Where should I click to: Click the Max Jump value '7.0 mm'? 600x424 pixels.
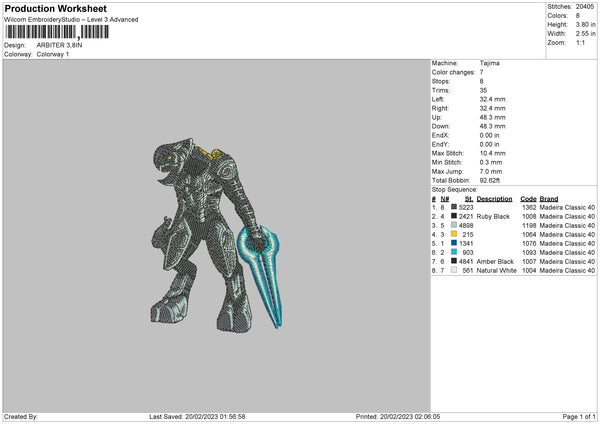(491, 171)
